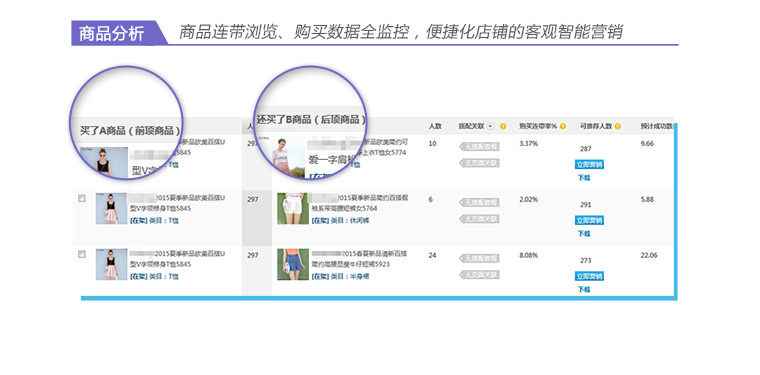
Task: Click the 类目：半身裙 category link
Action: point(350,276)
